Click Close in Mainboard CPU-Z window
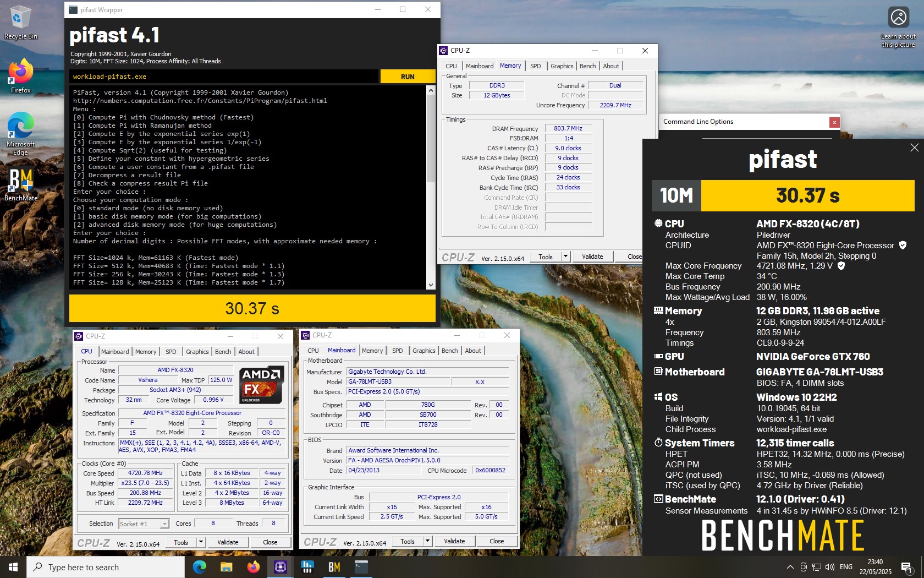Image resolution: width=924 pixels, height=578 pixels. point(497,541)
